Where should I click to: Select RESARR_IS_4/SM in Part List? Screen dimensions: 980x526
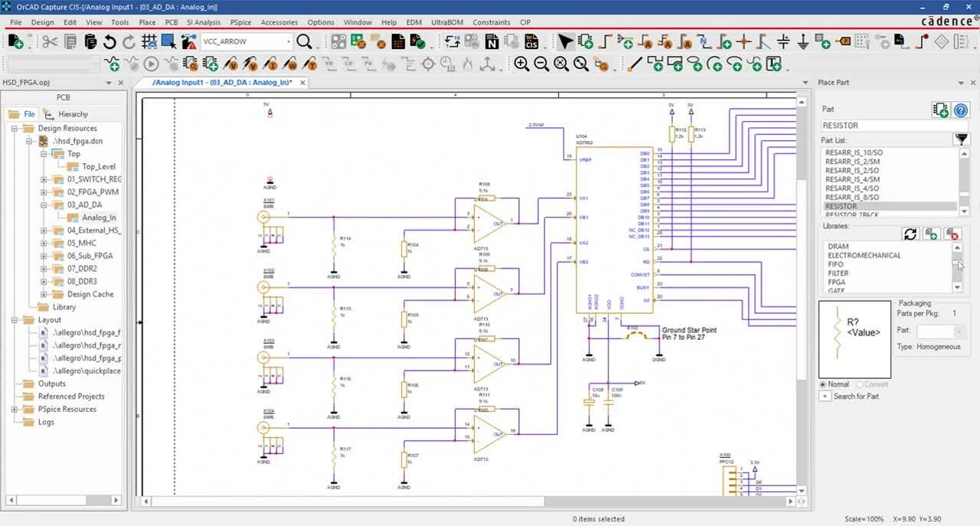[x=851, y=179]
